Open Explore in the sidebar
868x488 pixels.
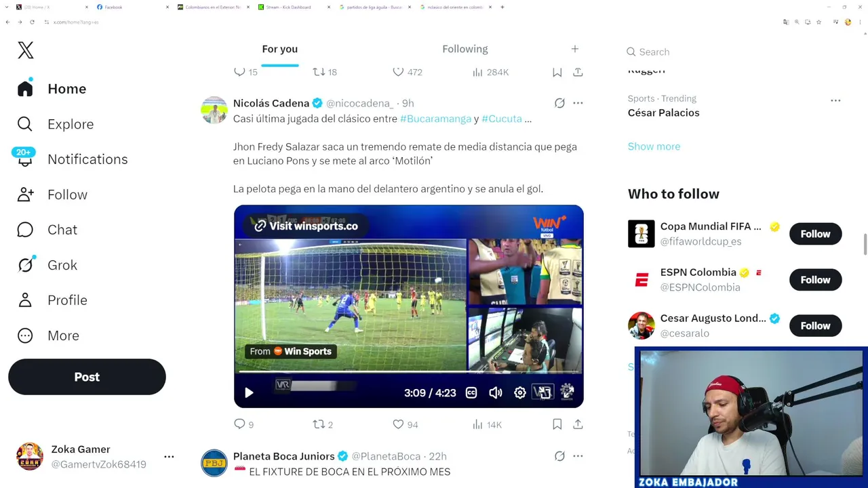[x=55, y=124]
